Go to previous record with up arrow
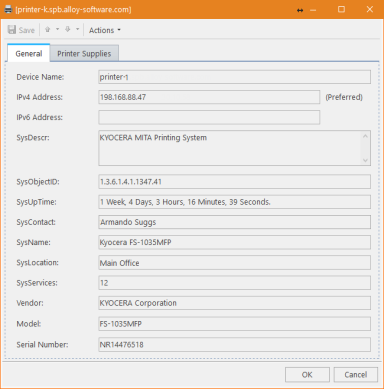 48,30
